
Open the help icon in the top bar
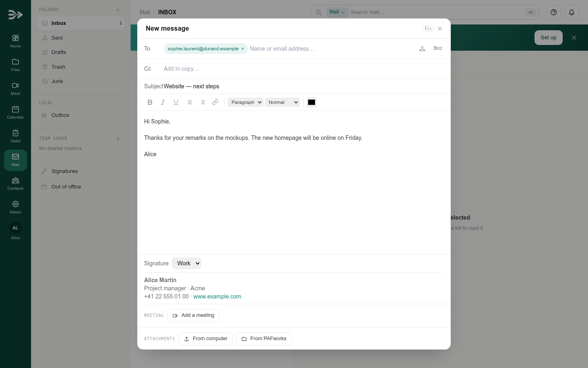[x=554, y=12]
